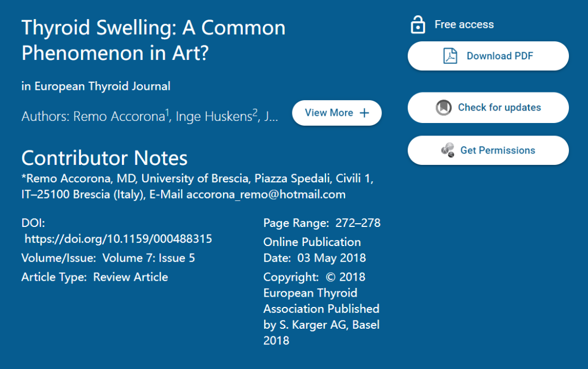Viewport: 588px width, 369px height.
Task: Click the plus icon beside View More
Action: tap(364, 113)
